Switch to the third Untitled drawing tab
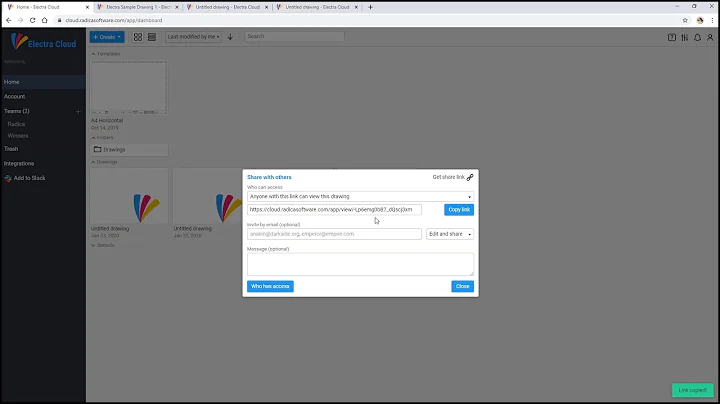This screenshot has width=720, height=404. click(x=226, y=7)
